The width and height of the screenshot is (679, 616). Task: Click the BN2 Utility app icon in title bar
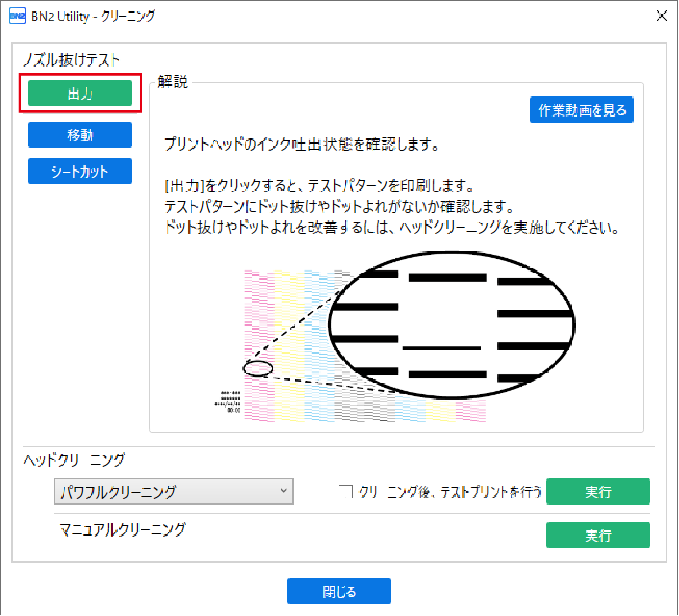point(17,16)
